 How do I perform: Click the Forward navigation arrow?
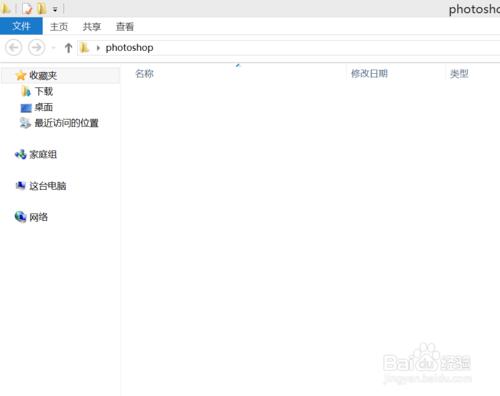tap(36, 48)
